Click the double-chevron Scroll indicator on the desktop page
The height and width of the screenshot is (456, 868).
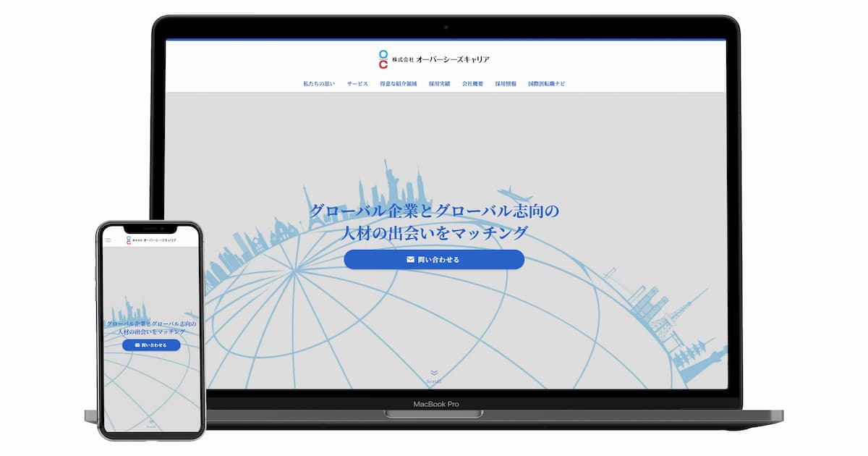(x=434, y=373)
